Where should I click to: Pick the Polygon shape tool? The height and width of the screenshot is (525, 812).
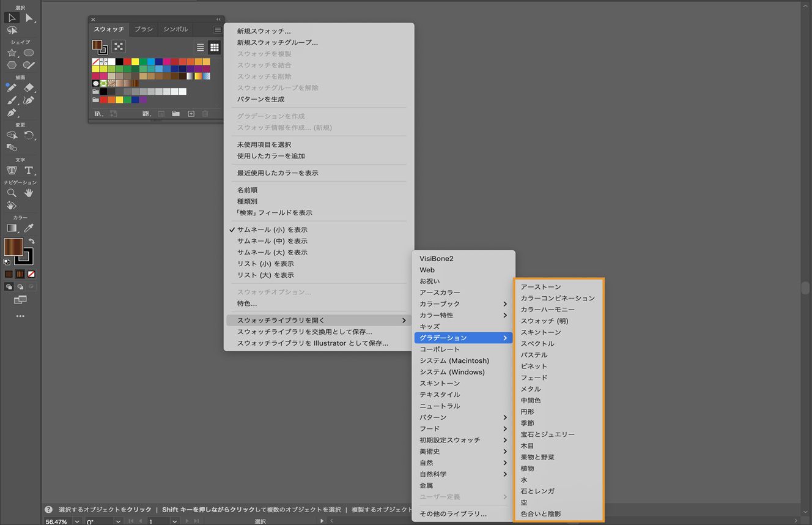12,65
